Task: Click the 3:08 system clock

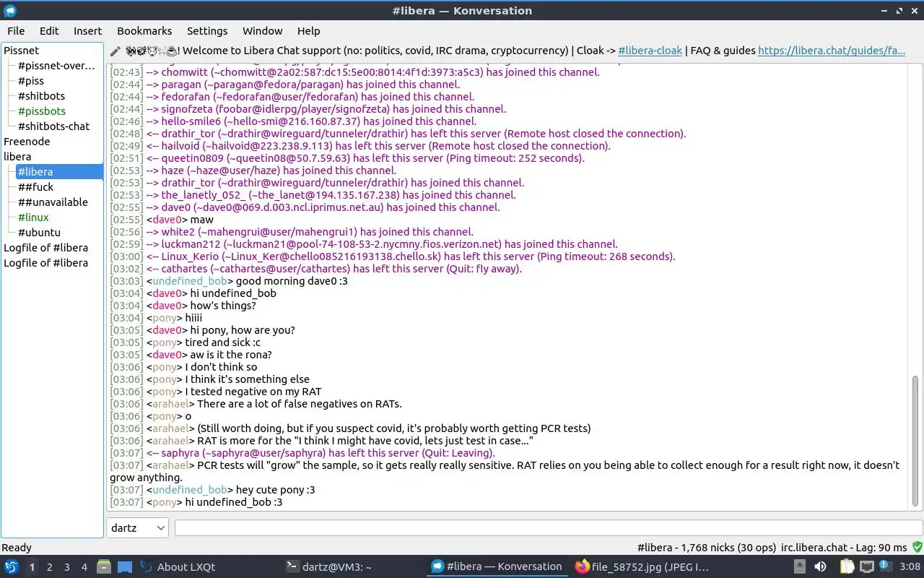Action: [910, 567]
